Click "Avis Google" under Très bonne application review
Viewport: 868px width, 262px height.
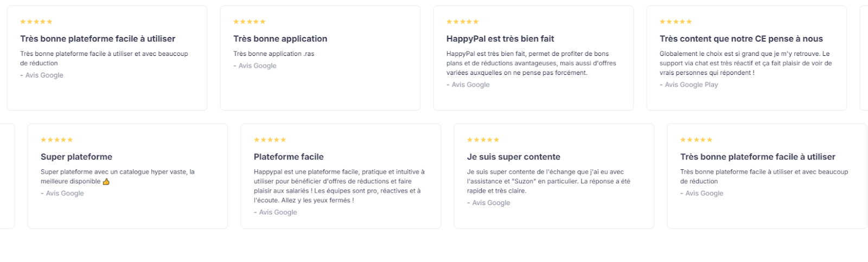(257, 66)
